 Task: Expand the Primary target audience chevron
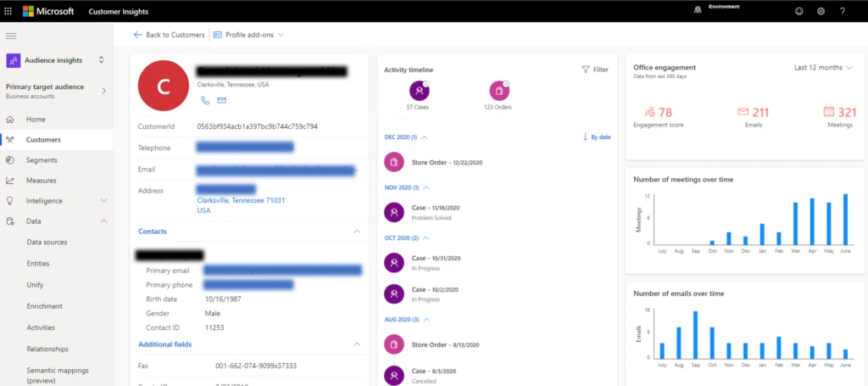pyautogui.click(x=103, y=91)
